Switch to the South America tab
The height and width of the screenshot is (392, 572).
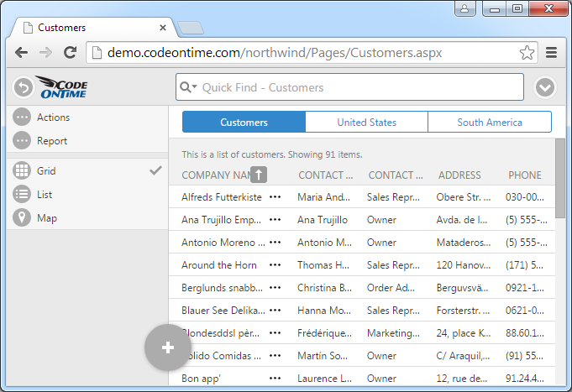coord(489,123)
